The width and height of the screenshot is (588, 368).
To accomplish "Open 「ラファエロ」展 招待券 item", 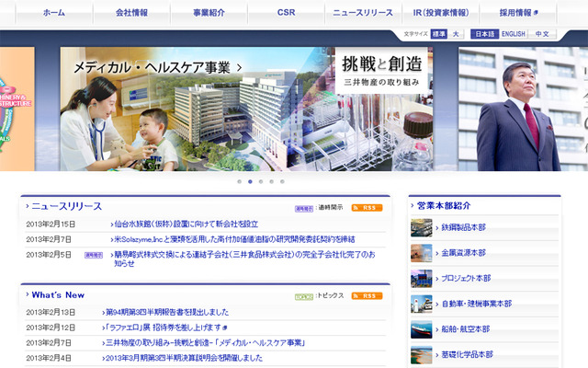I will coord(165,328).
